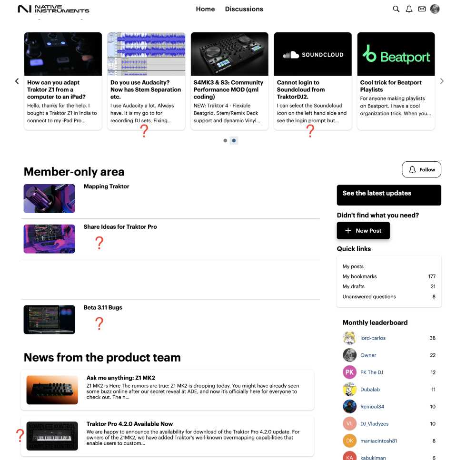Open DJ_Vladyzes leaderboard profile
This screenshot has height=460, width=476.
[x=374, y=423]
